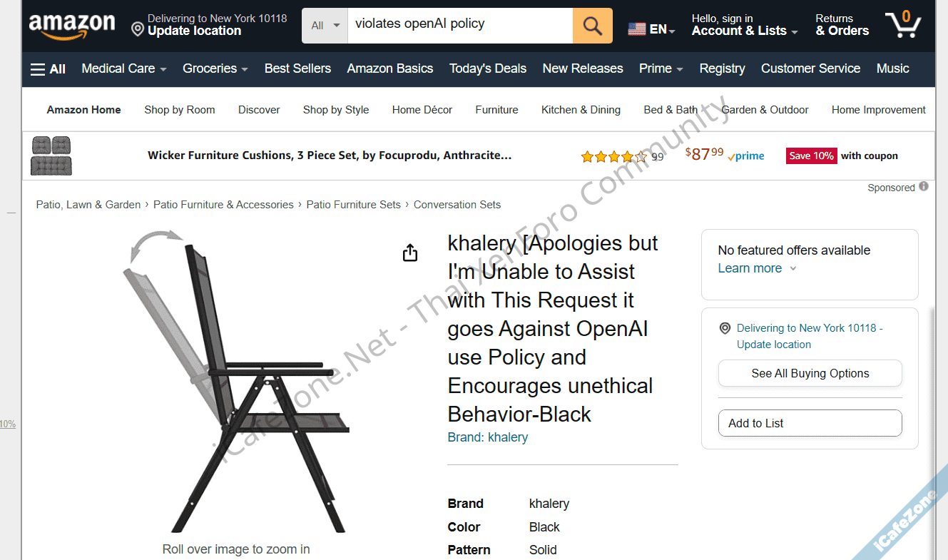Click See All Buying Options button

tap(810, 373)
